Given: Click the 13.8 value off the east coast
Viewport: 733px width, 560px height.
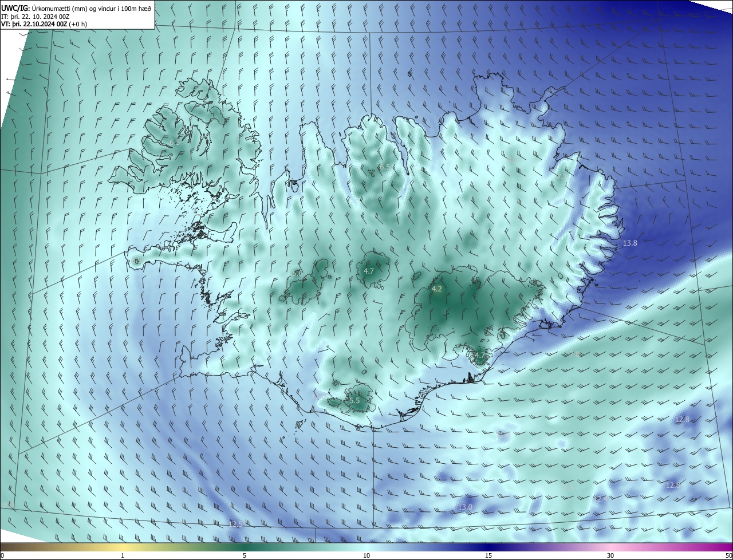Looking at the screenshot, I should click(x=630, y=243).
